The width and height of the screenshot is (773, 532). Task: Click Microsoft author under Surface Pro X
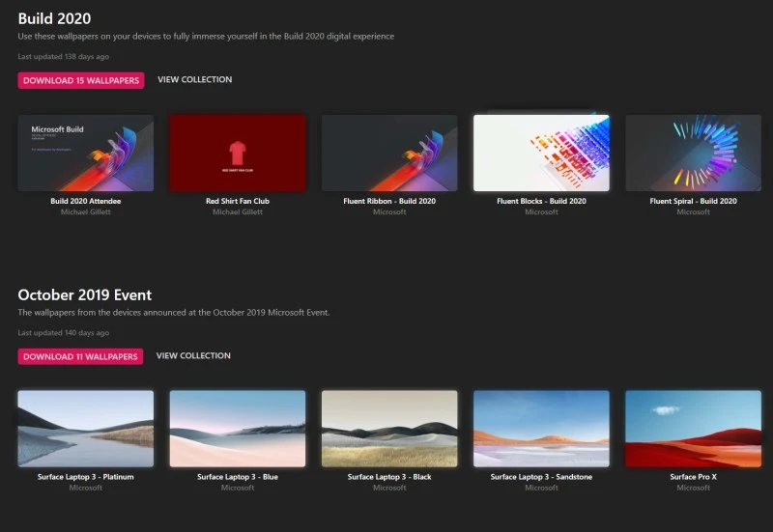pos(693,488)
